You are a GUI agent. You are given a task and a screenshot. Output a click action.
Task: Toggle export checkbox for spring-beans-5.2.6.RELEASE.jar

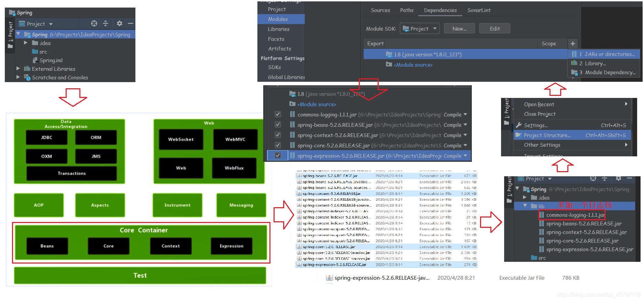(x=278, y=124)
